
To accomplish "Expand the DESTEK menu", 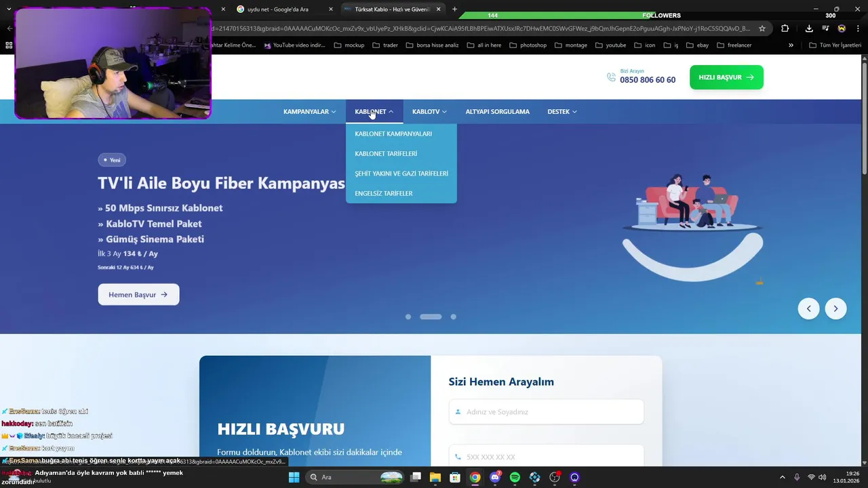I will pos(562,112).
